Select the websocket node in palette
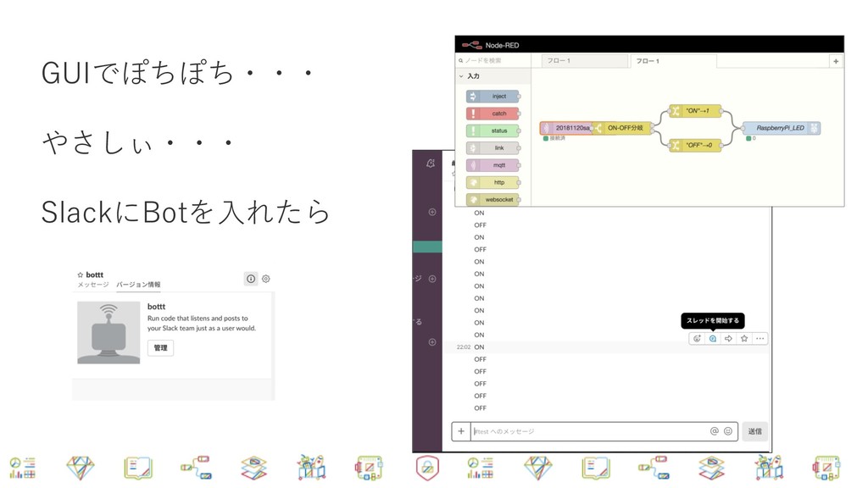The height and width of the screenshot is (488, 868). [493, 199]
